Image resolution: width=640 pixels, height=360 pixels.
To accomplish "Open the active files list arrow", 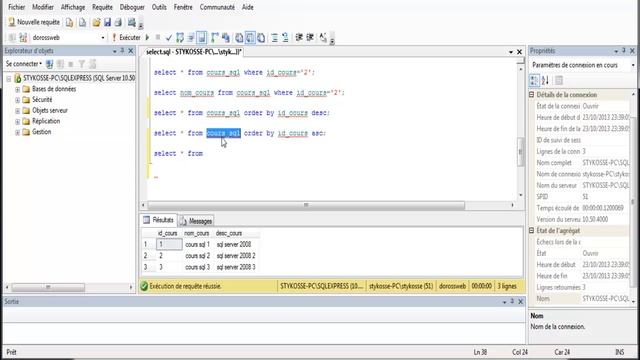I will 511,52.
